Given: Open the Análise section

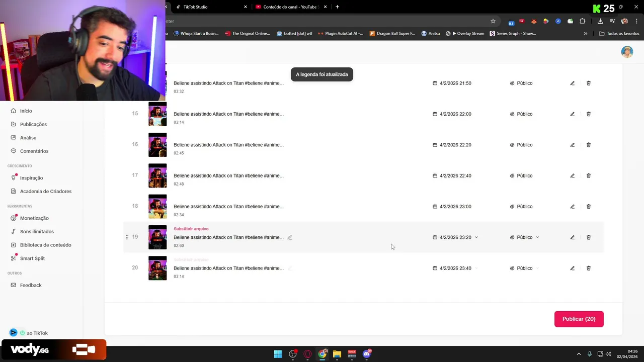Looking at the screenshot, I should coord(23,138).
